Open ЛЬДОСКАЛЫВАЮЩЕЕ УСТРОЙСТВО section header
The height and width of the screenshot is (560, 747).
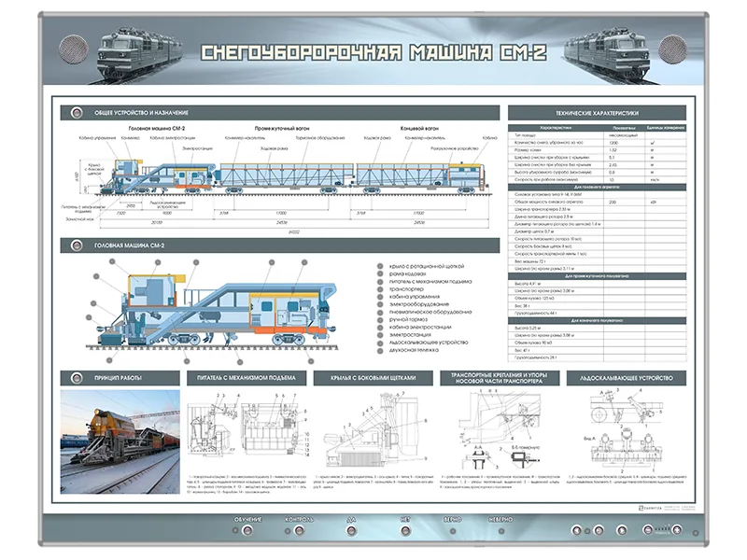(626, 378)
